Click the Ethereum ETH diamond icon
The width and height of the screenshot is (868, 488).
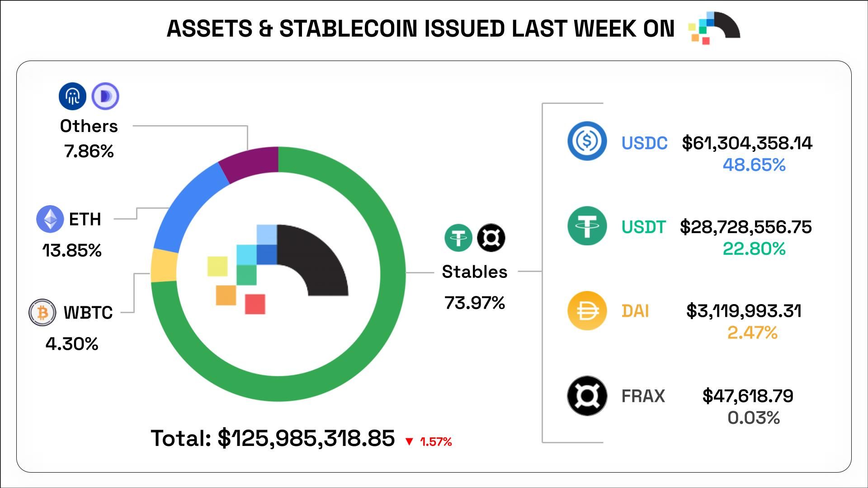pyautogui.click(x=50, y=219)
